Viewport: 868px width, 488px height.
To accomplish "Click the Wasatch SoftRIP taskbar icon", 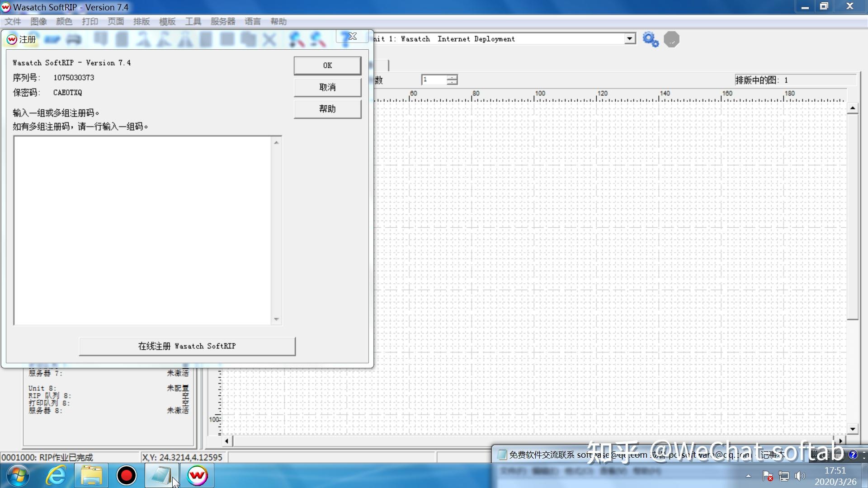I will click(197, 476).
